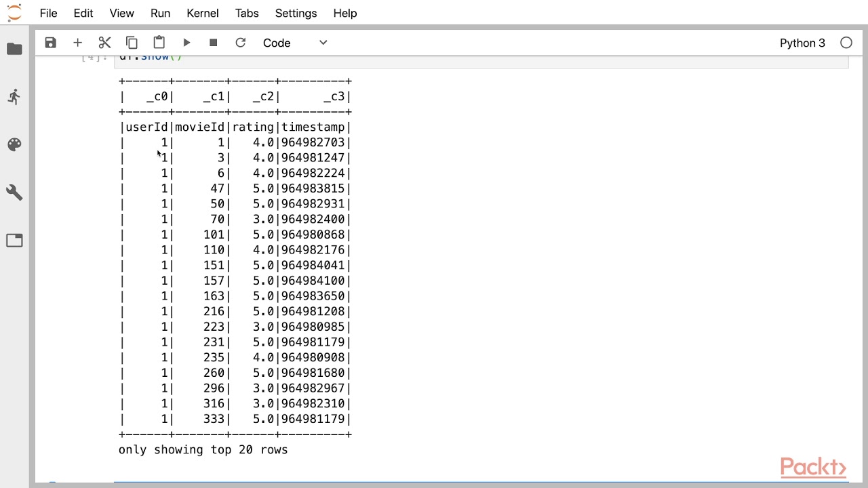Click the timestamp value 964980868
This screenshot has height=488, width=868.
313,235
